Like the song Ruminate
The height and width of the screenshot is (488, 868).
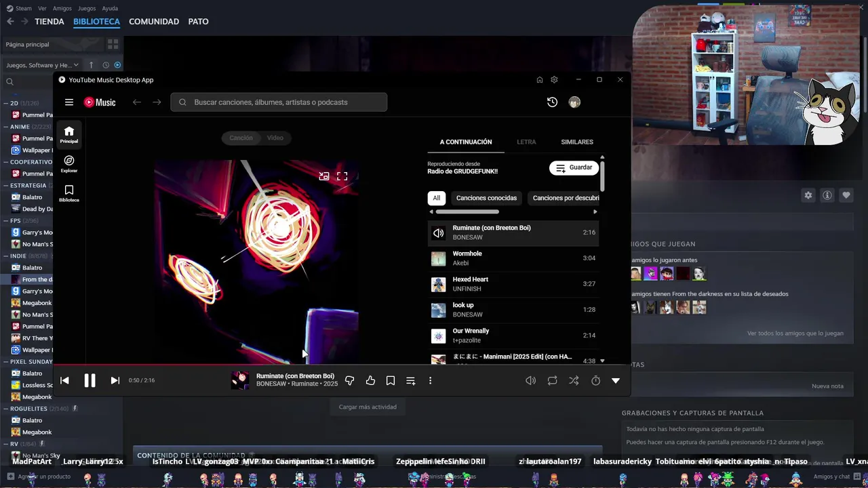click(x=370, y=381)
